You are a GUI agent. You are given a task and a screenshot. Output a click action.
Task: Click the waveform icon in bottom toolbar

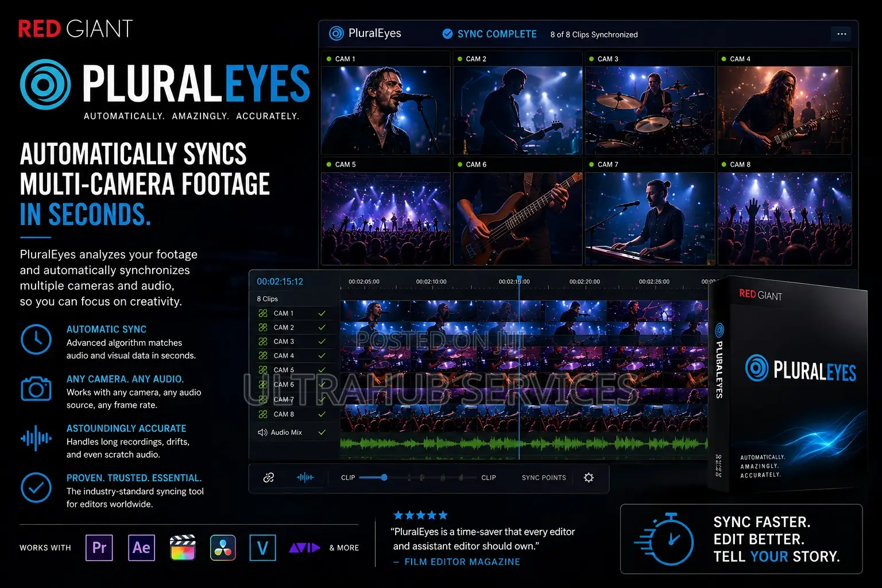(x=305, y=478)
